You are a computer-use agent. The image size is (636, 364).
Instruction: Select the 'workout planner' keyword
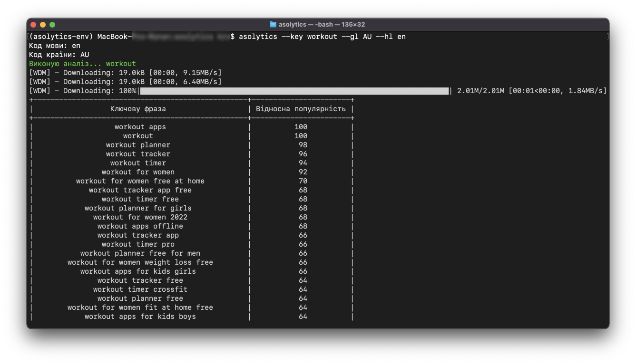[138, 145]
